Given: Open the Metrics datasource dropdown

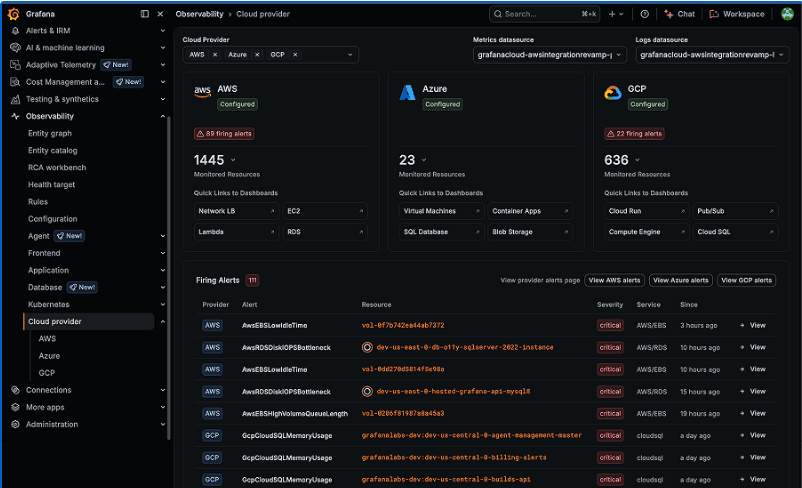Looking at the screenshot, I should (x=549, y=55).
